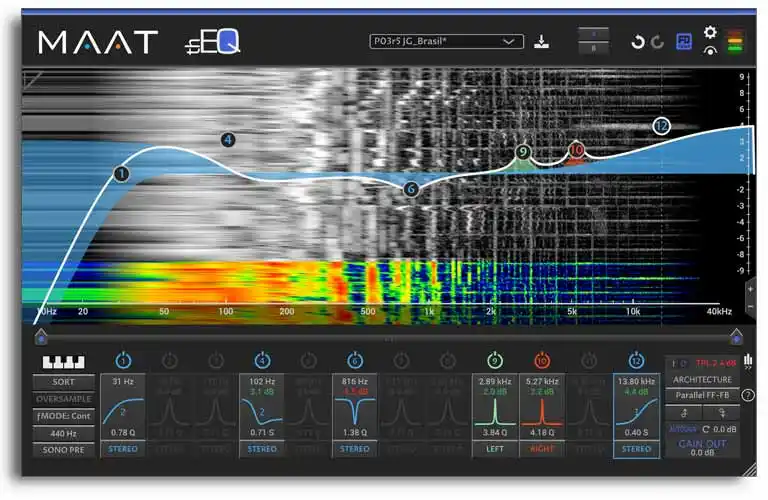Screen dimensions: 768x500
Task: Select the A comparison slot
Action: point(594,34)
